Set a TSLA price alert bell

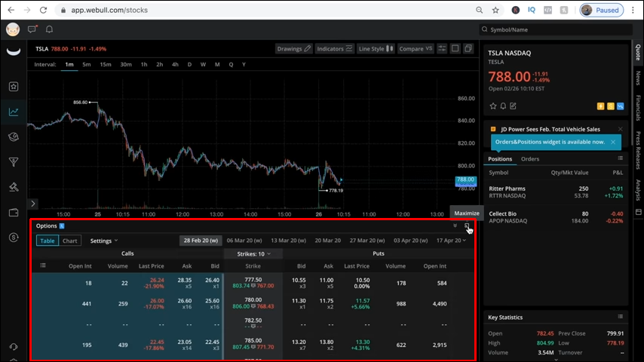[x=503, y=106]
